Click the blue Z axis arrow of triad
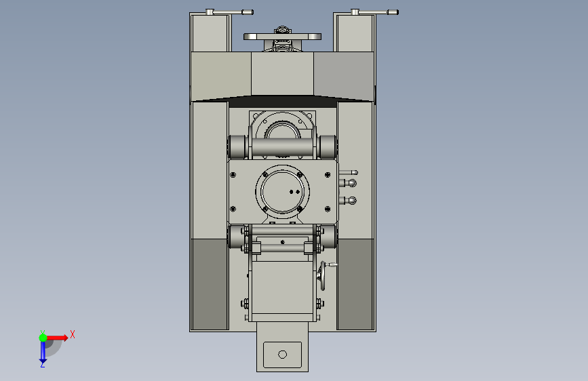Viewport: 588px width, 381px height. (43, 353)
